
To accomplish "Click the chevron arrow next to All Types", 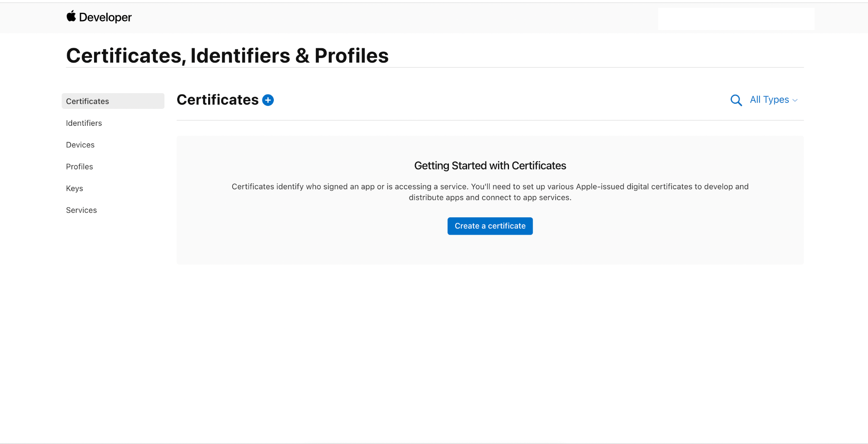I will coord(795,100).
